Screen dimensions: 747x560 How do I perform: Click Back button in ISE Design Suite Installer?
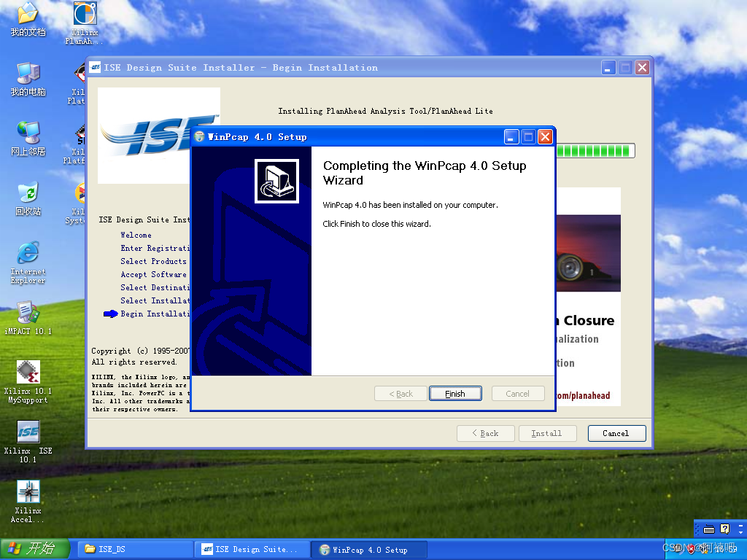point(485,433)
